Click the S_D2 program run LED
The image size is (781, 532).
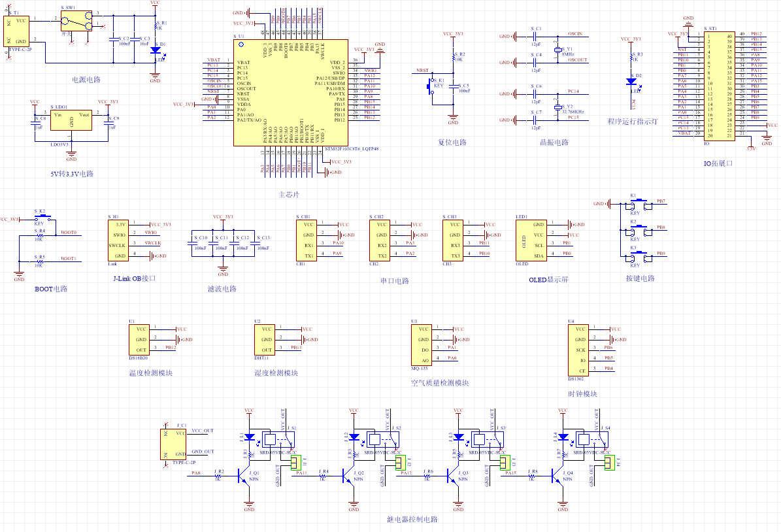(x=631, y=81)
